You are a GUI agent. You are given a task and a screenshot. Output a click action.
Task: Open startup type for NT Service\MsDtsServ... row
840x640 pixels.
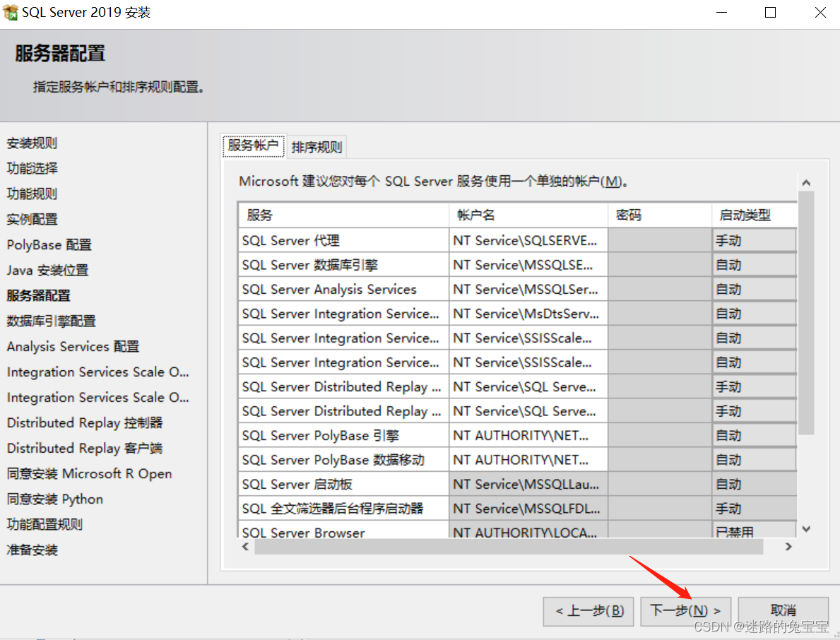pyautogui.click(x=755, y=314)
